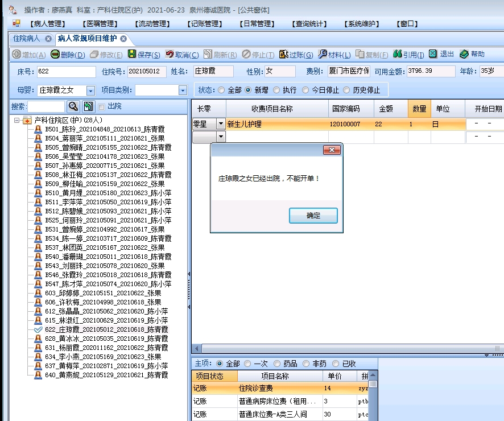
Task: Refresh using the 刷新(R) toolbar icon
Action: point(208,54)
